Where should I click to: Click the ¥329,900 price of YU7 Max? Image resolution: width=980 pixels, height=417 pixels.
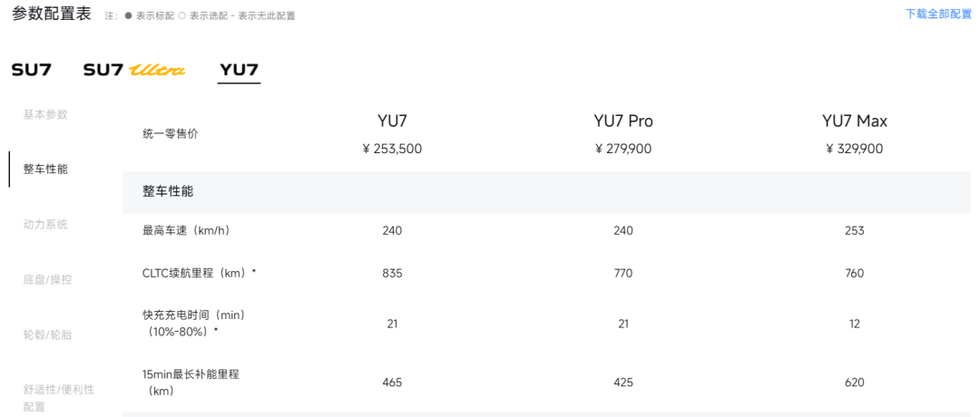(x=855, y=149)
